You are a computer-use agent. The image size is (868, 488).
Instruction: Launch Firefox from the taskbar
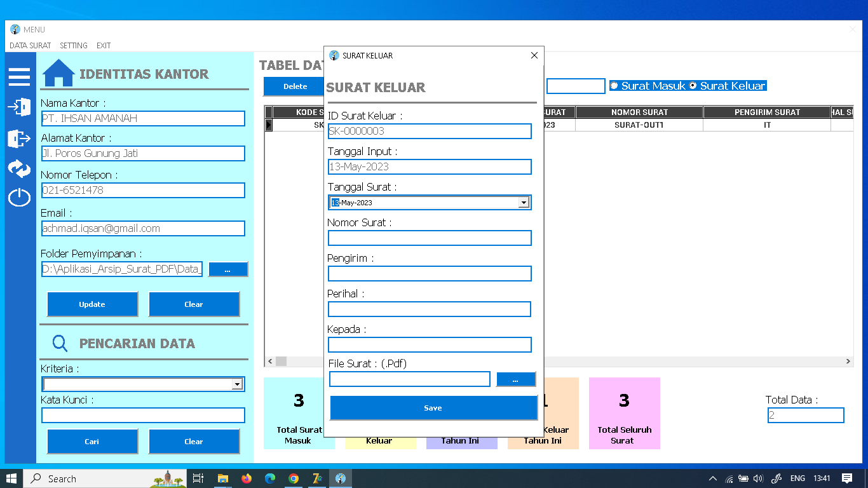(x=246, y=478)
